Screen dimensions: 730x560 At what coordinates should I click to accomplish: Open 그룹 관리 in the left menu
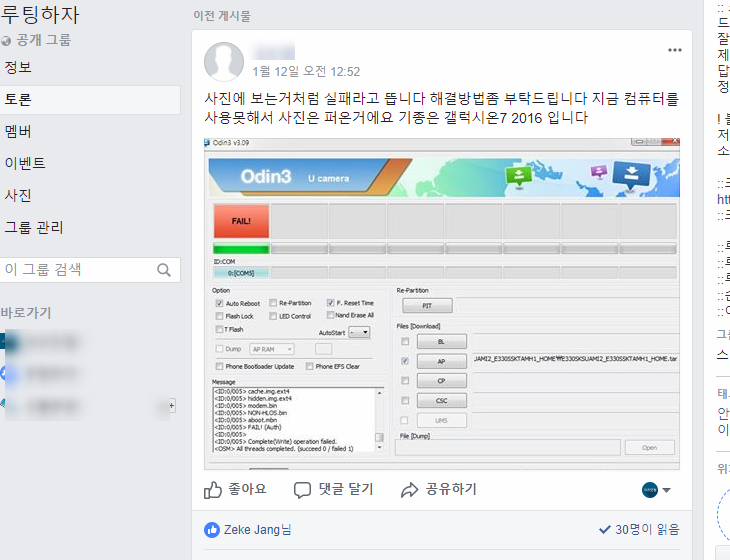coord(35,227)
